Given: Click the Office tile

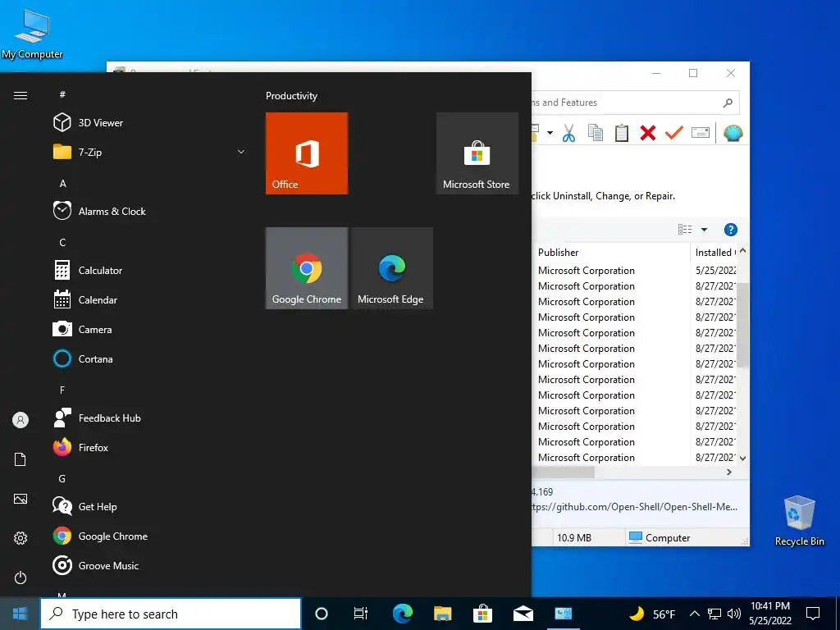Looking at the screenshot, I should (307, 153).
